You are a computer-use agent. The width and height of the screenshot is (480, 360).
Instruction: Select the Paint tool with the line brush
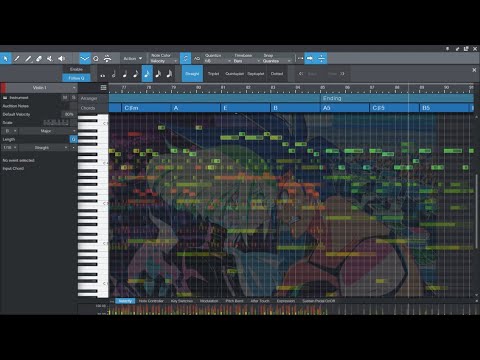(x=28, y=58)
